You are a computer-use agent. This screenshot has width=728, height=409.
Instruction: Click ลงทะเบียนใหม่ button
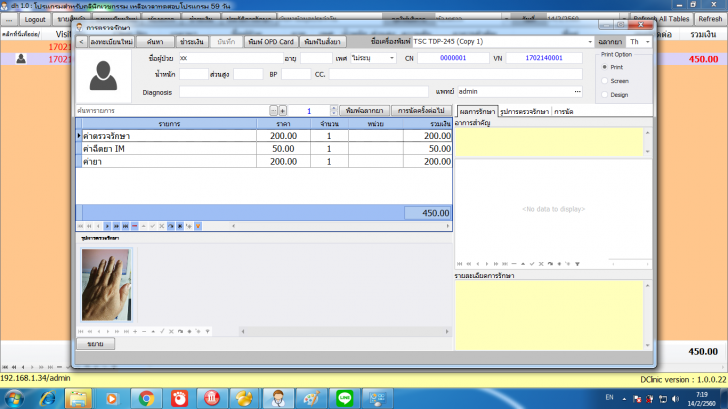111,42
